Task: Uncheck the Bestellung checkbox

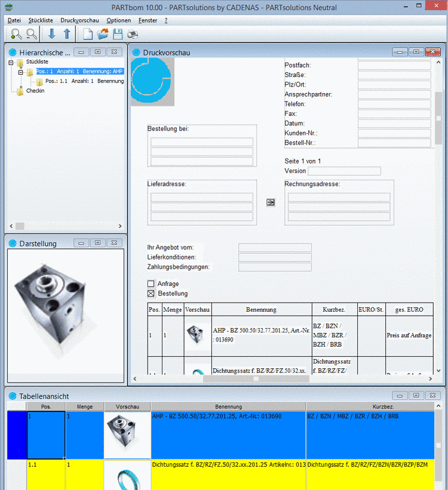Action: click(x=151, y=294)
